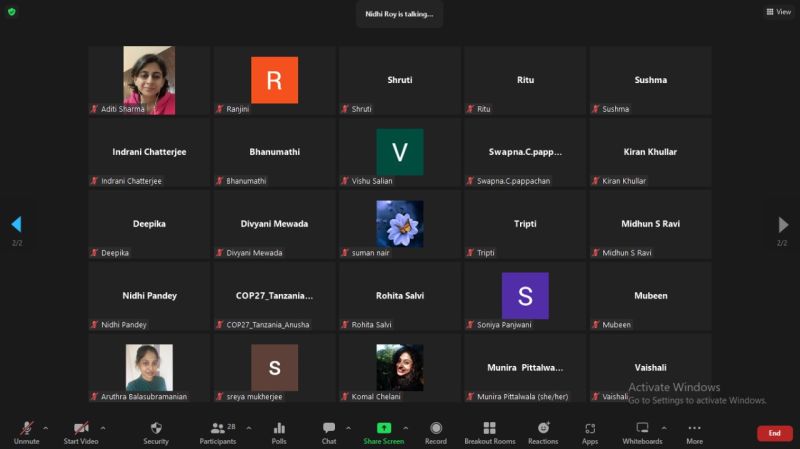Screen dimensions: 800x449
Task: Click the COP27_Tanzania... tile
Action: [x=274, y=296]
